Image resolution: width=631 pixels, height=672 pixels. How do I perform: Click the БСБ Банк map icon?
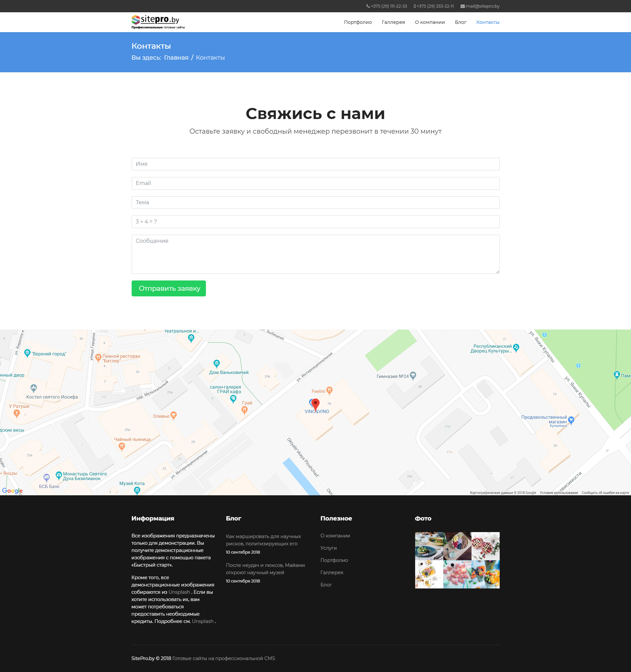coord(47,477)
